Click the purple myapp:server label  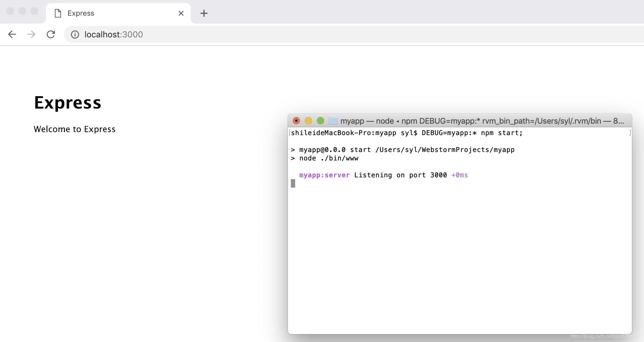tap(324, 175)
